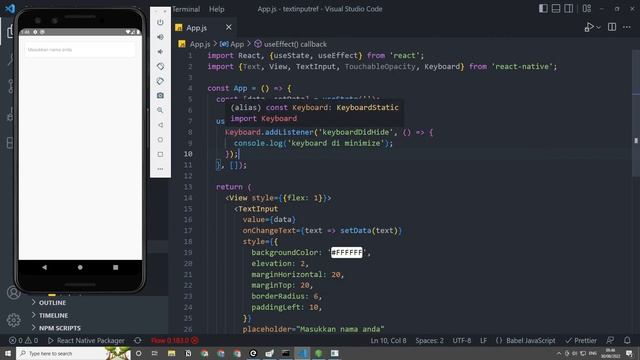
Task: Click React Native Packager status button
Action: [86, 340]
